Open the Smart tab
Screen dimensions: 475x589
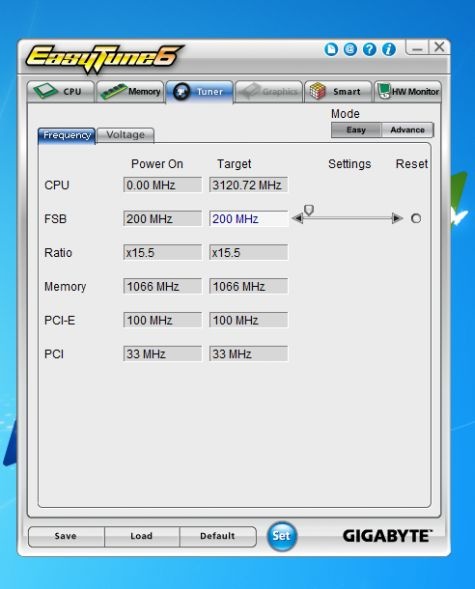(338, 91)
